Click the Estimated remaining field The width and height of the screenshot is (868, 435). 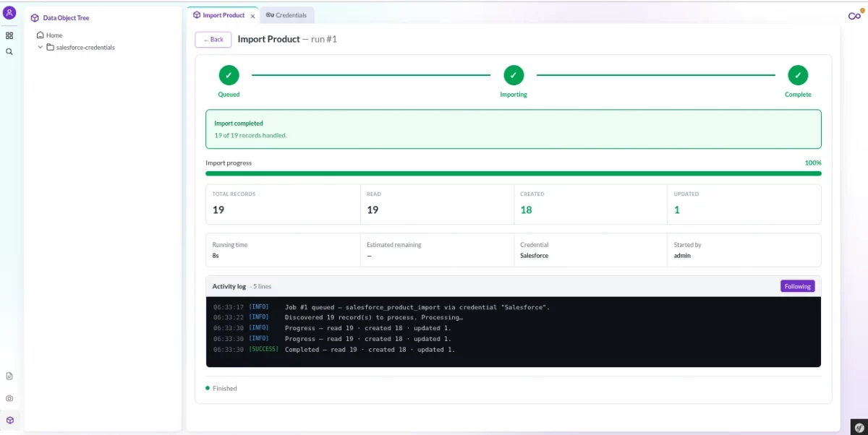437,250
